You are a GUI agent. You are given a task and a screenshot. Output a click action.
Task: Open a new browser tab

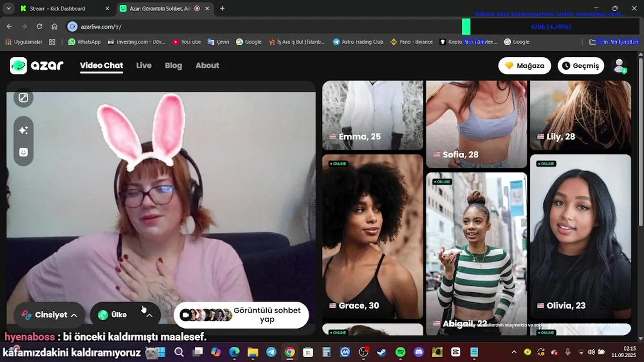222,9
